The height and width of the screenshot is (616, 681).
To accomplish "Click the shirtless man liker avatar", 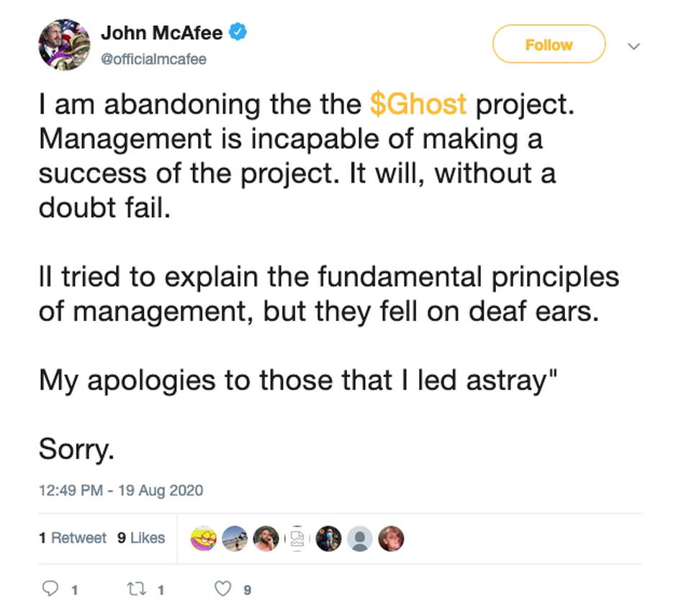I will (266, 538).
